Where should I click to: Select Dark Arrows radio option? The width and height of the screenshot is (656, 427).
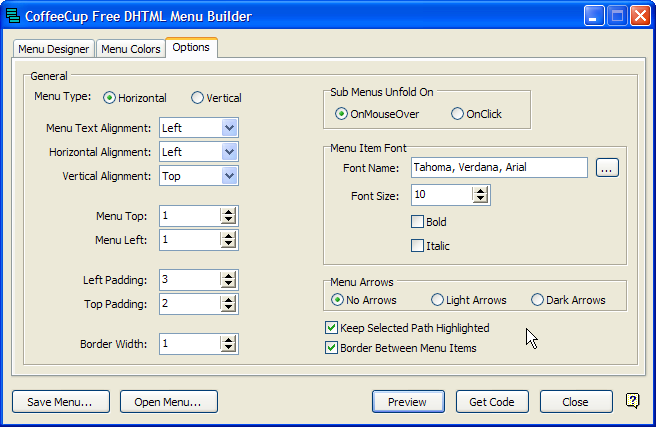pyautogui.click(x=538, y=300)
